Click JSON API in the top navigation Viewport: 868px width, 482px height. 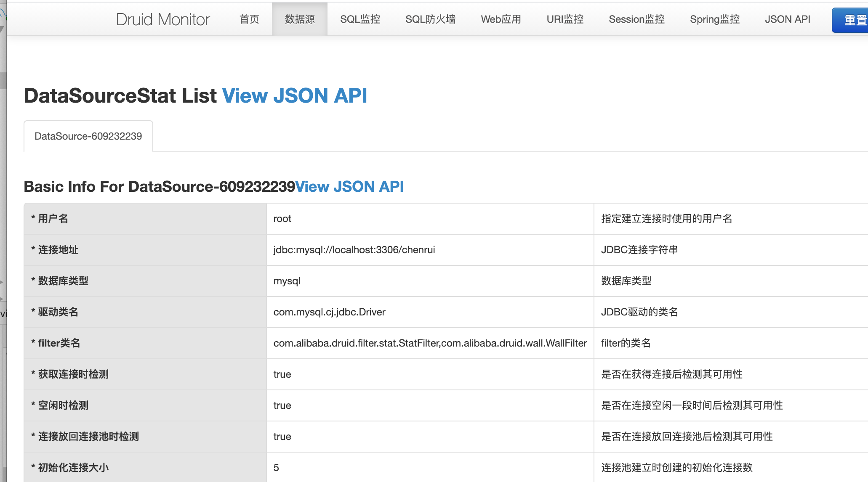(787, 19)
